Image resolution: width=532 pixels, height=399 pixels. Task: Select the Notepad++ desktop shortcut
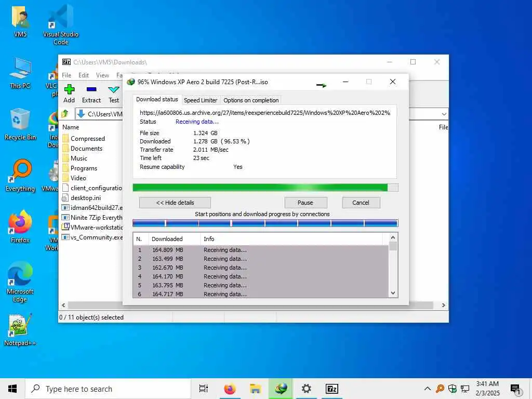(20, 330)
